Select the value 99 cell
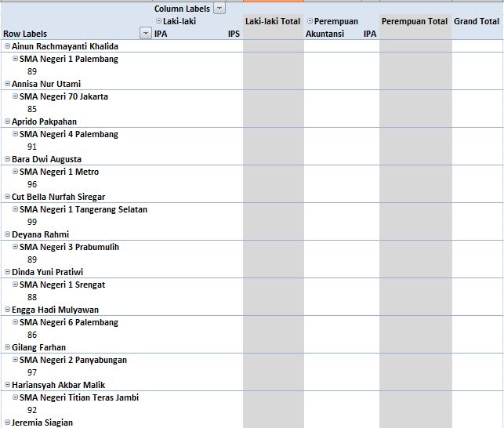504x428 pixels. [x=32, y=222]
